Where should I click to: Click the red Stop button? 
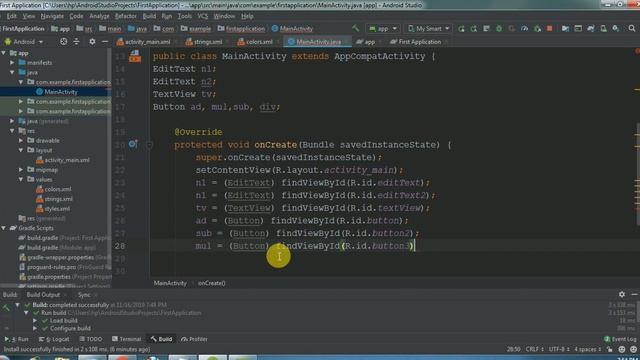(x=549, y=29)
